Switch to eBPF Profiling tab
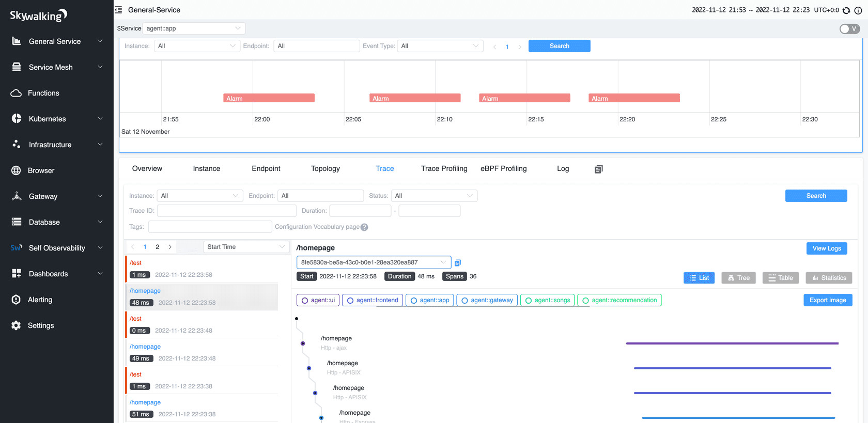Screen dimensions: 868x423 click(x=504, y=168)
